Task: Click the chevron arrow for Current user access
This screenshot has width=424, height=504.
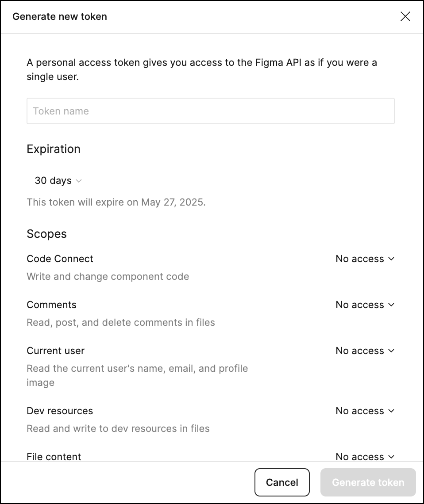Action: pos(391,351)
